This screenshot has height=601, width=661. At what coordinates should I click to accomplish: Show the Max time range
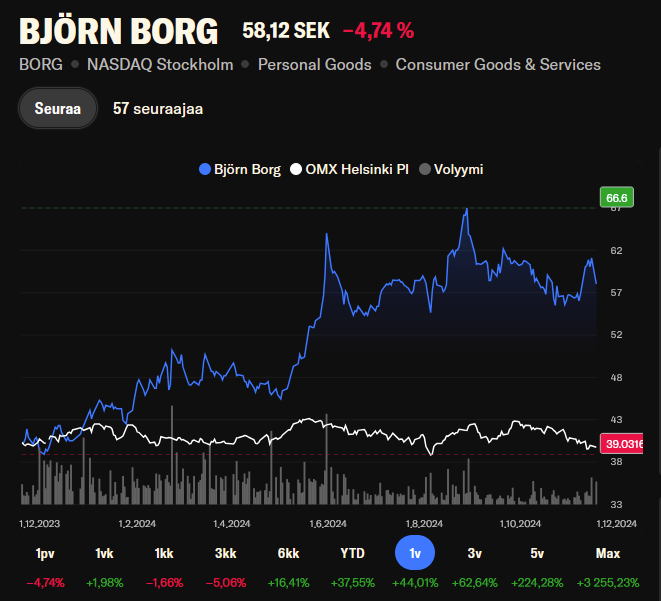[x=608, y=553]
